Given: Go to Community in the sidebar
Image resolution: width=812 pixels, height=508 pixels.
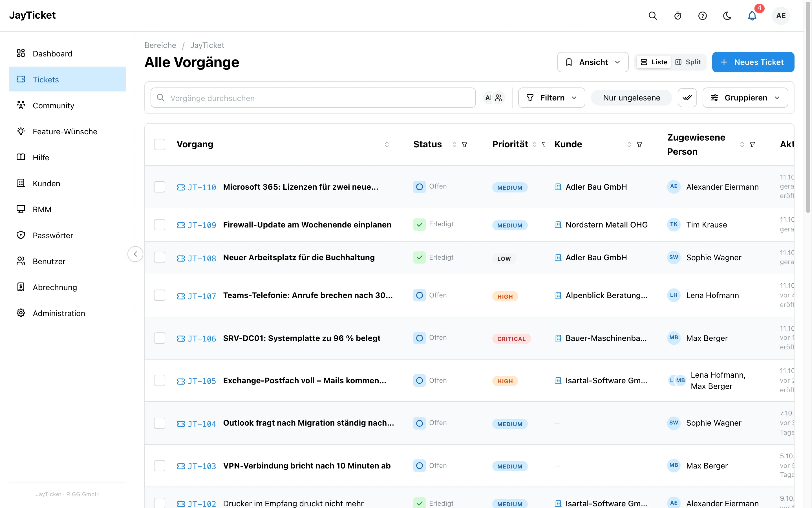Looking at the screenshot, I should (x=67, y=106).
